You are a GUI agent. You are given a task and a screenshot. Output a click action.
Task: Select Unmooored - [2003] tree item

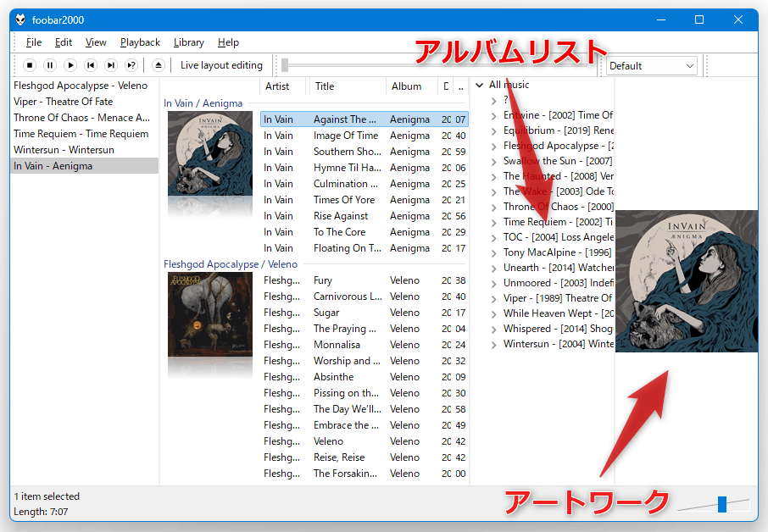[x=559, y=283]
